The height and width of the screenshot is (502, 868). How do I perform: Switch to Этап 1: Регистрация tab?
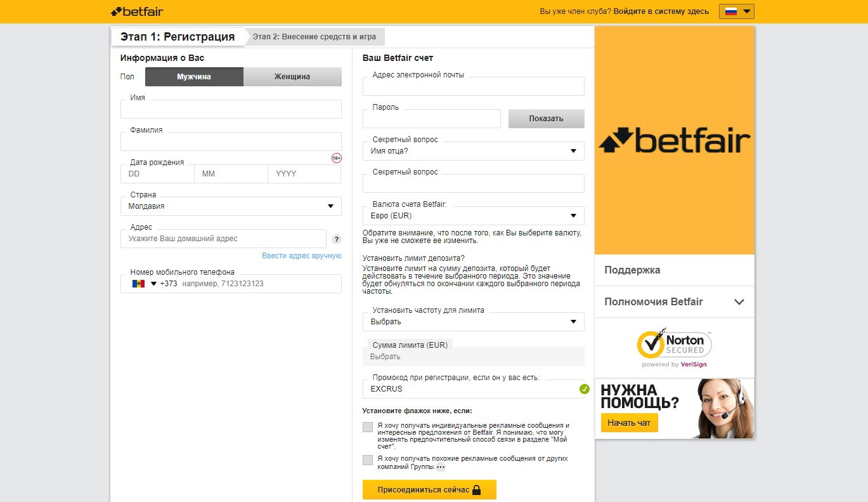click(178, 37)
